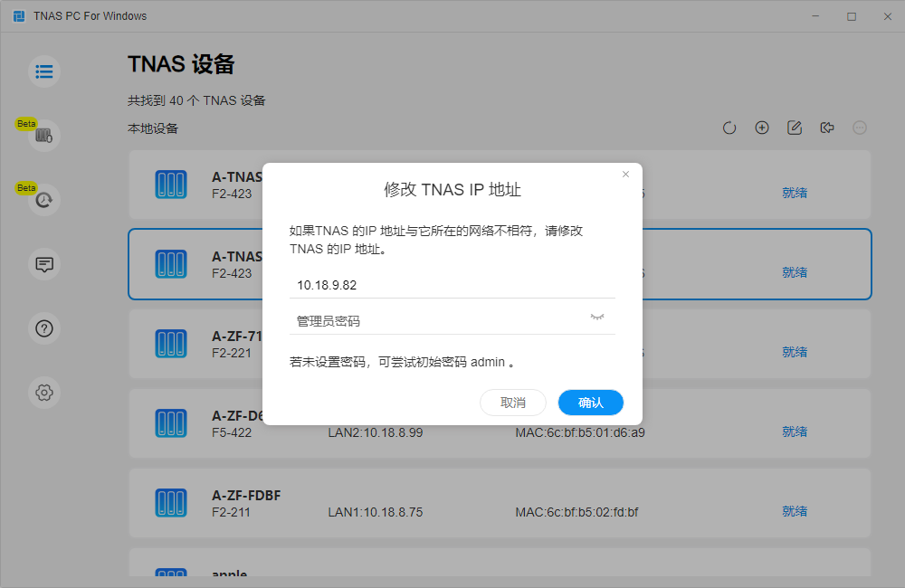905x588 pixels.
Task: Open the device list sidebar icon
Action: [x=44, y=71]
